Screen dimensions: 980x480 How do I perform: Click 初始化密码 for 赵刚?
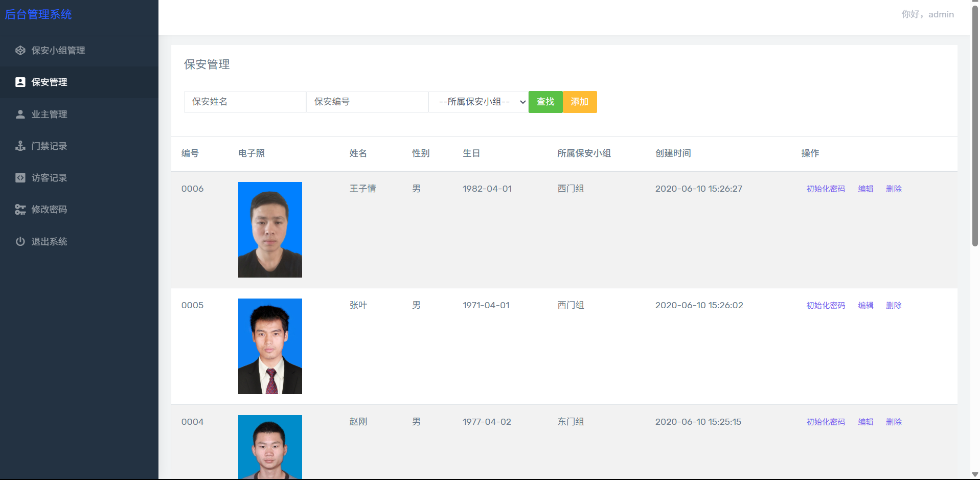(x=826, y=422)
